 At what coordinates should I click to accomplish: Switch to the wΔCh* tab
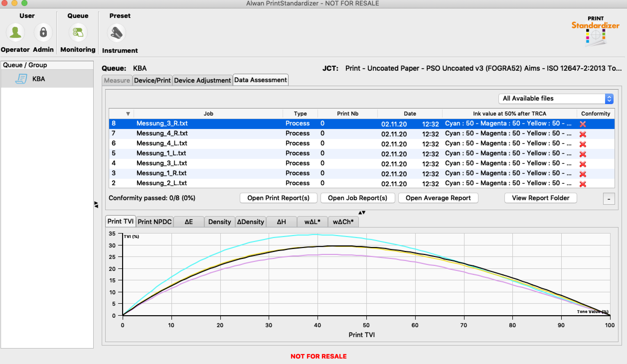pyautogui.click(x=343, y=221)
